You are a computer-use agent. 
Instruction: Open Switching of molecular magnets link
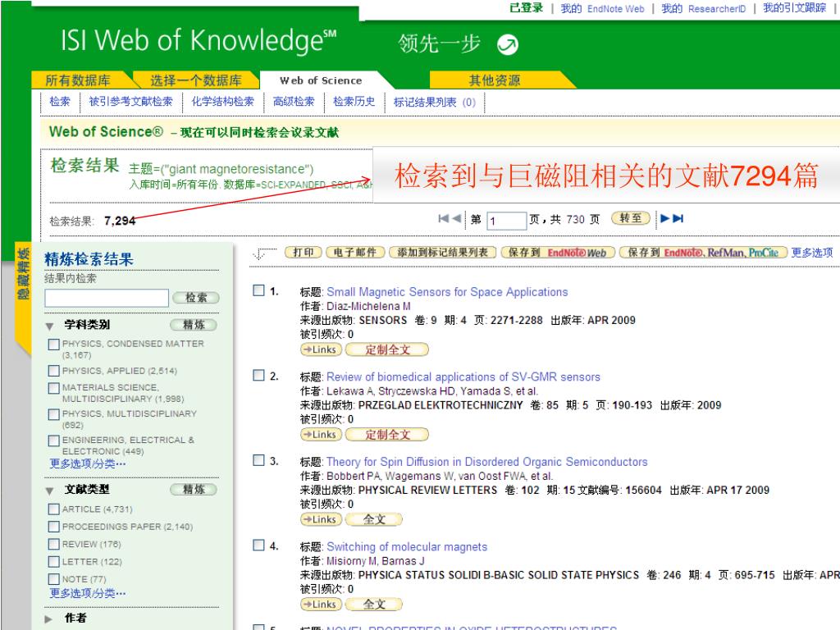click(407, 546)
